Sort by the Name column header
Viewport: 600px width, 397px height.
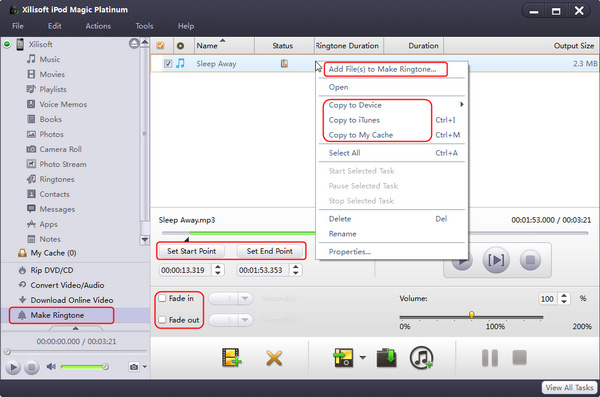pyautogui.click(x=224, y=46)
